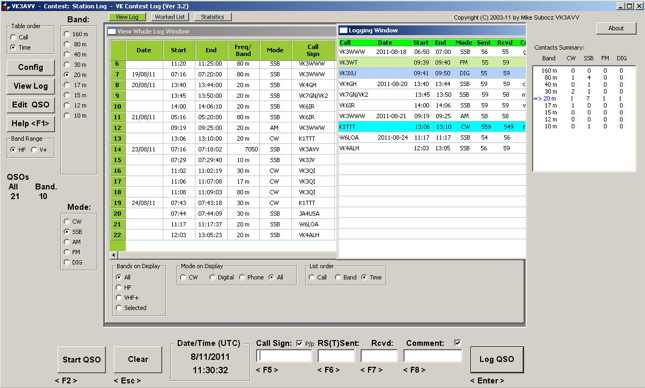Set Bands on Display to VHF+

coord(119,297)
